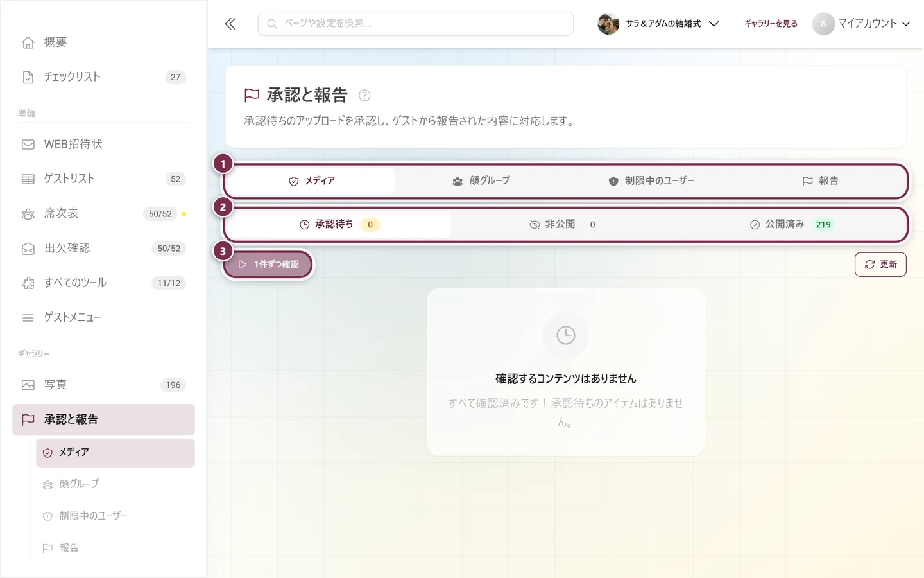Switch to the 顔グループ tab
Image resolution: width=924 pixels, height=578 pixels.
pos(481,181)
